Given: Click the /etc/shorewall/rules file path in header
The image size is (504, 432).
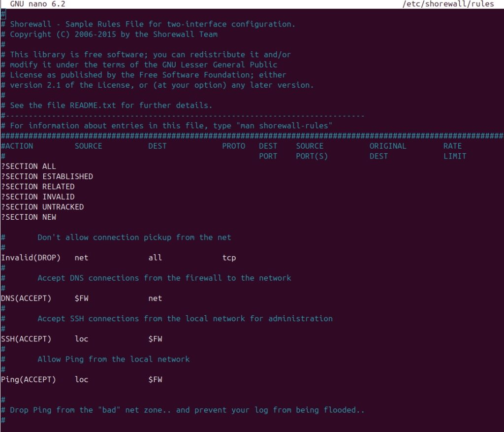Looking at the screenshot, I should coord(448,4).
